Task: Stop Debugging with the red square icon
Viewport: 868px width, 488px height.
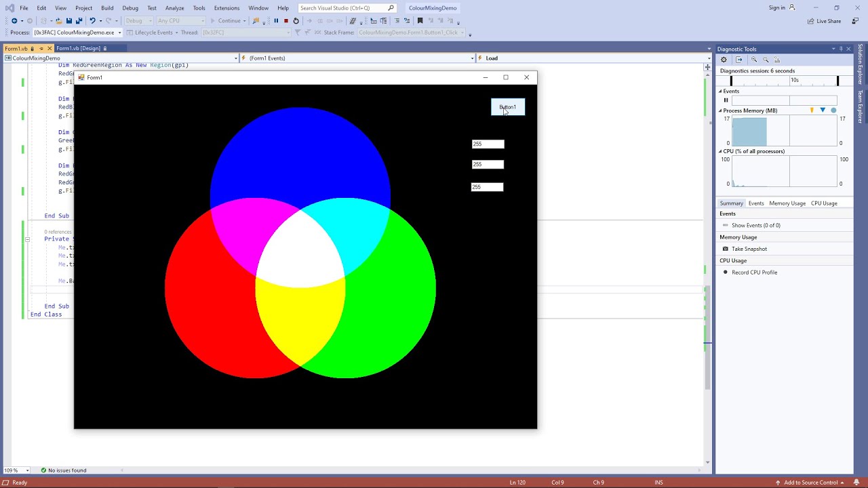Action: pyautogui.click(x=285, y=21)
